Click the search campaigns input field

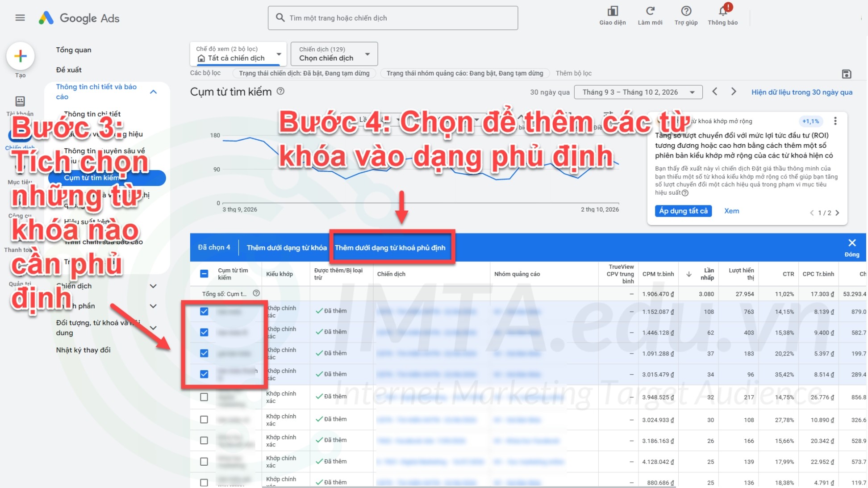click(393, 18)
